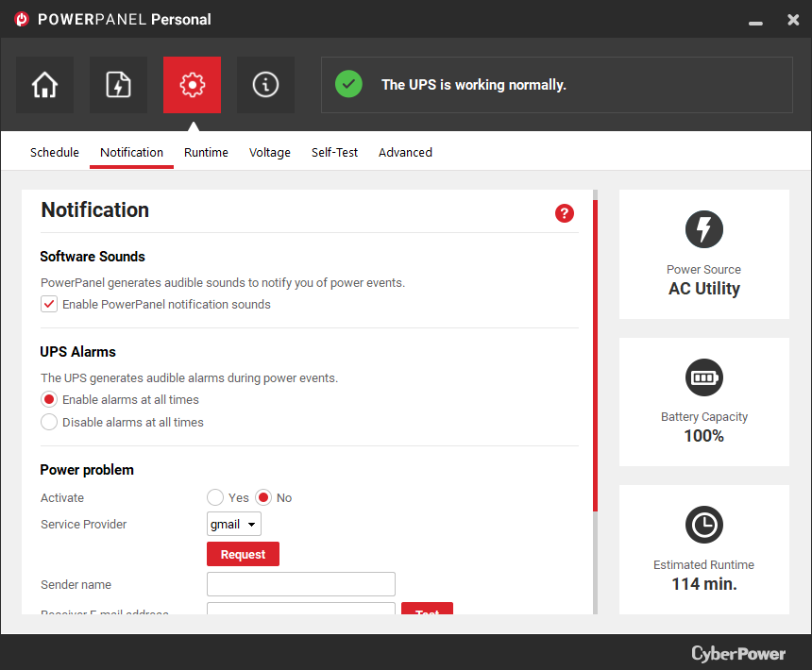Viewport: 812px width, 670px height.
Task: Click the UPS Alarms heading
Action: click(x=77, y=352)
